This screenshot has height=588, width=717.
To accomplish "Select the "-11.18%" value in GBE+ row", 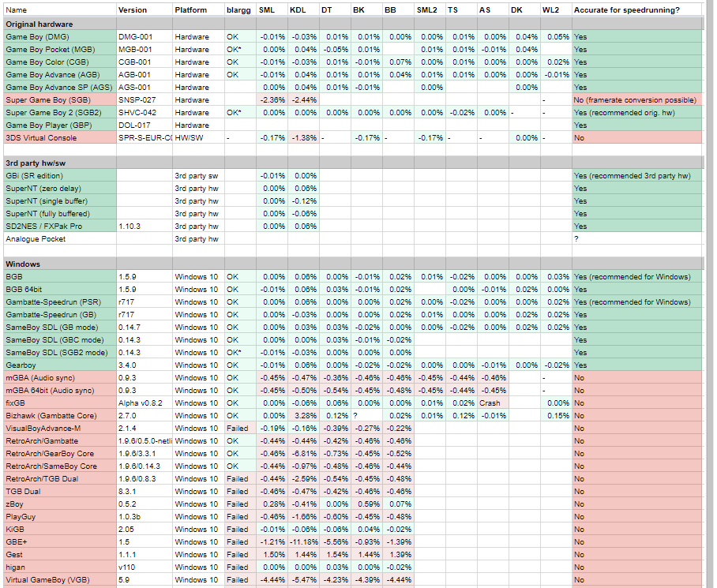I will tap(303, 542).
